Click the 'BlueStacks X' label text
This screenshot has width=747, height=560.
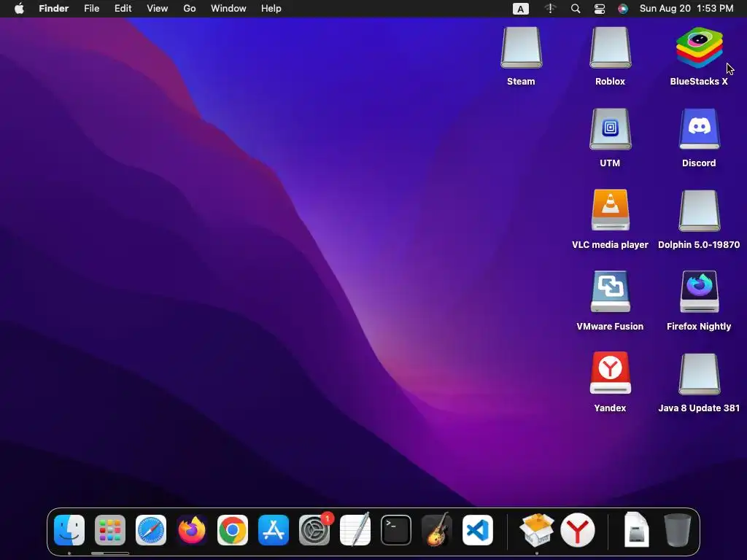699,82
